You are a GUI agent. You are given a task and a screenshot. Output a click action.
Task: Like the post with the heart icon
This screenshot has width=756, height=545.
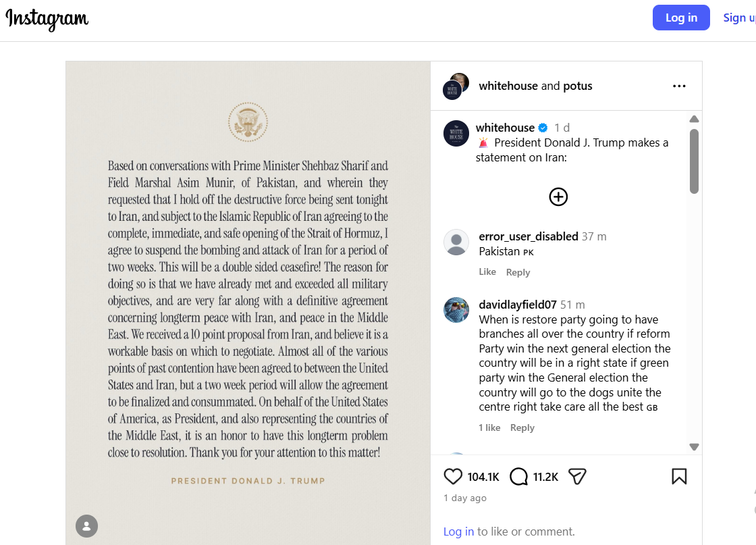(x=453, y=477)
